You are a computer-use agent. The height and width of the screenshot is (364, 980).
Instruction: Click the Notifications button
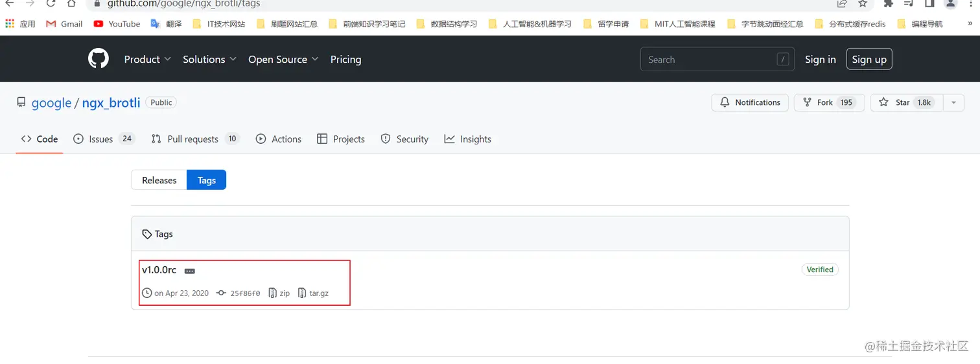click(x=750, y=102)
